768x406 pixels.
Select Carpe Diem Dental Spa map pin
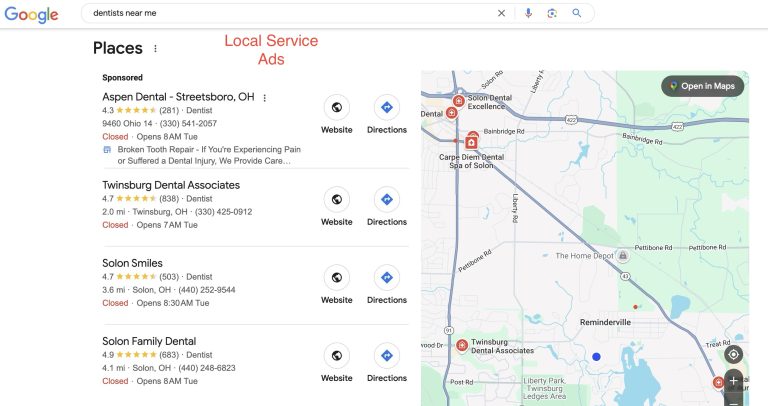click(x=470, y=143)
